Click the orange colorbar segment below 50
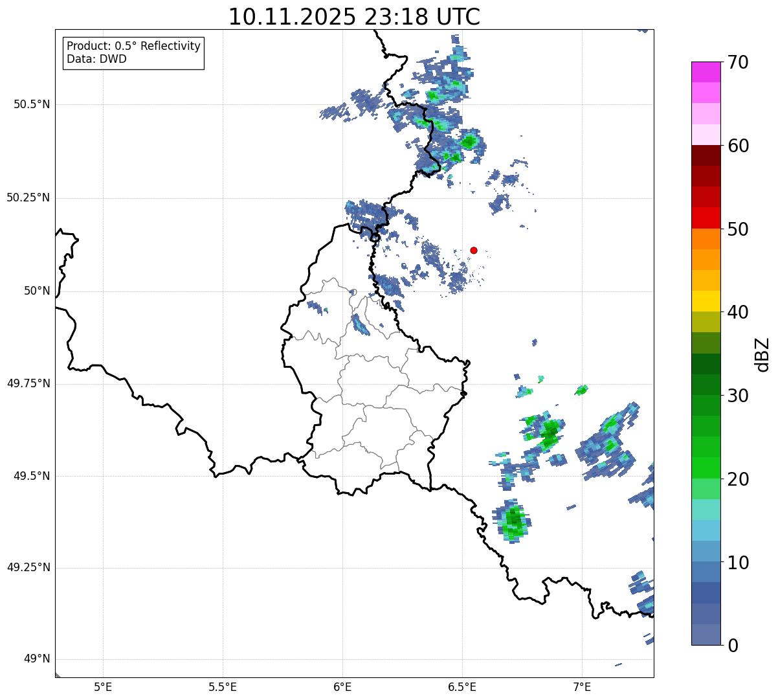Image resolution: width=778 pixels, height=700 pixels. [x=706, y=239]
